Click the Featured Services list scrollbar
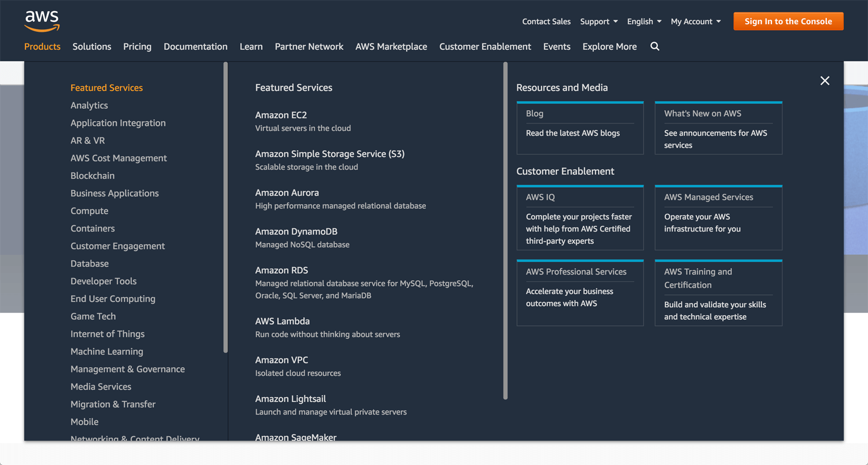Image resolution: width=868 pixels, height=465 pixels. pyautogui.click(x=505, y=231)
